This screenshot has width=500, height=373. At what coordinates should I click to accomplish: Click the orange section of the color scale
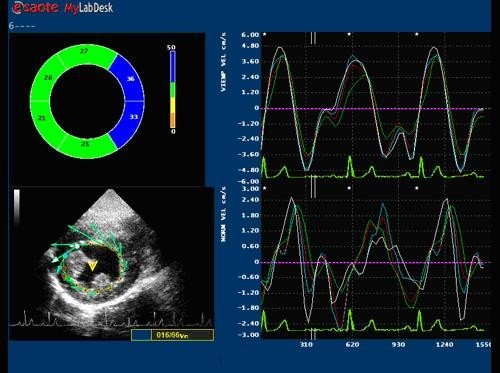point(173,120)
